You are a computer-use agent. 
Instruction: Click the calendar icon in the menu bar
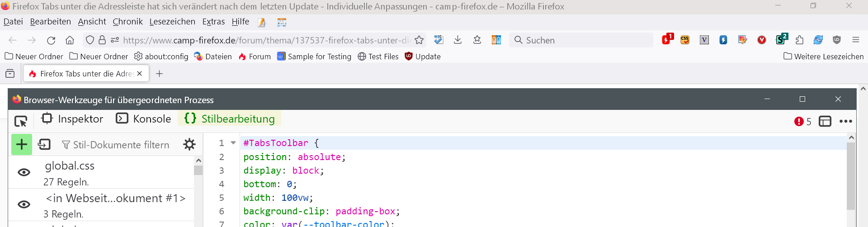[282, 22]
